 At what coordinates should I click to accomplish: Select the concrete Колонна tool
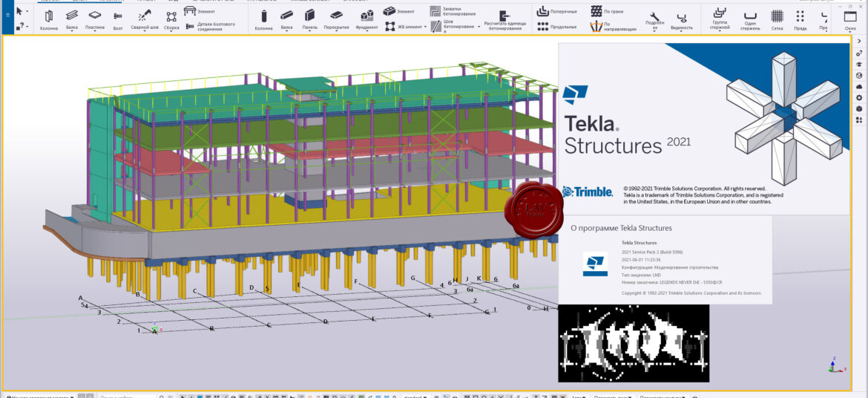pyautogui.click(x=263, y=19)
